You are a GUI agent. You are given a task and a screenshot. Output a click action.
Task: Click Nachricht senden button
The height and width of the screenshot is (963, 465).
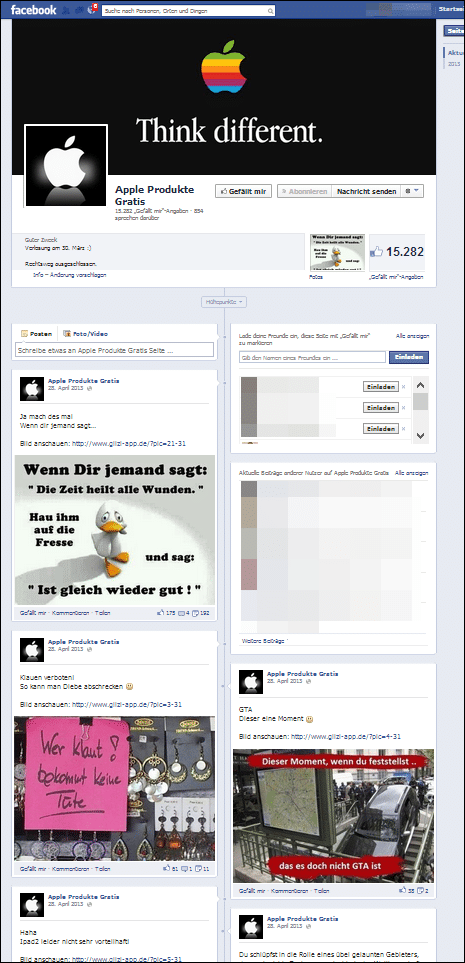click(366, 192)
